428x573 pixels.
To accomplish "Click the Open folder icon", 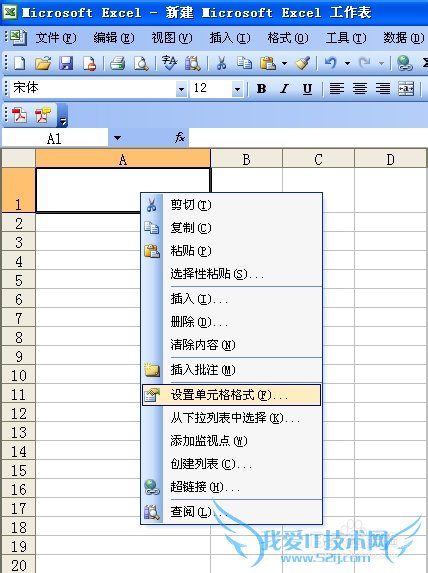I will click(x=43, y=63).
